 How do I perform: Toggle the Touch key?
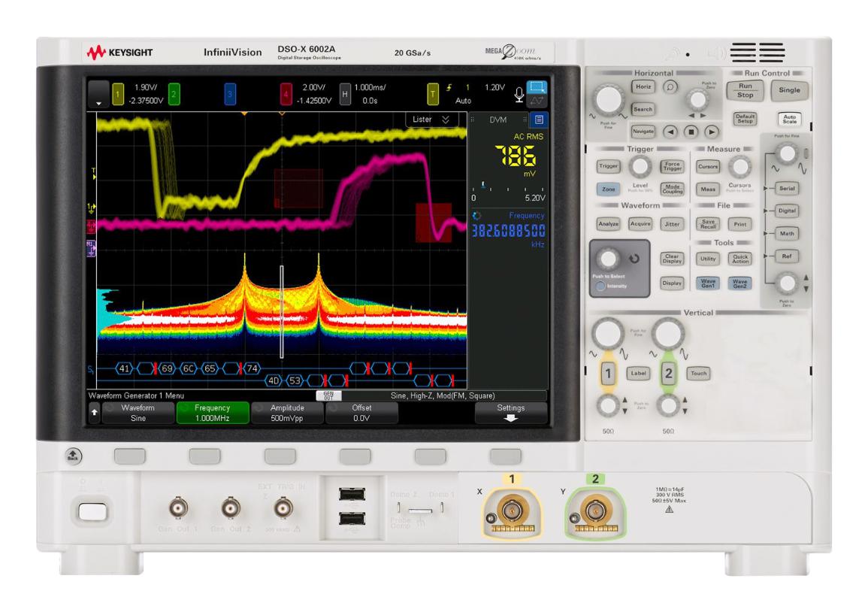tap(698, 374)
